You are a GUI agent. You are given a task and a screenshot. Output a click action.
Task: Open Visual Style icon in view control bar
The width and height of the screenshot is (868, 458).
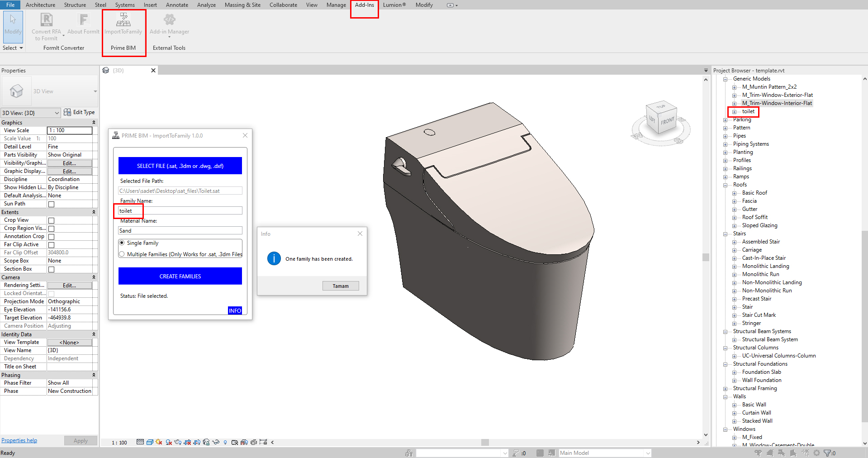pyautogui.click(x=150, y=442)
